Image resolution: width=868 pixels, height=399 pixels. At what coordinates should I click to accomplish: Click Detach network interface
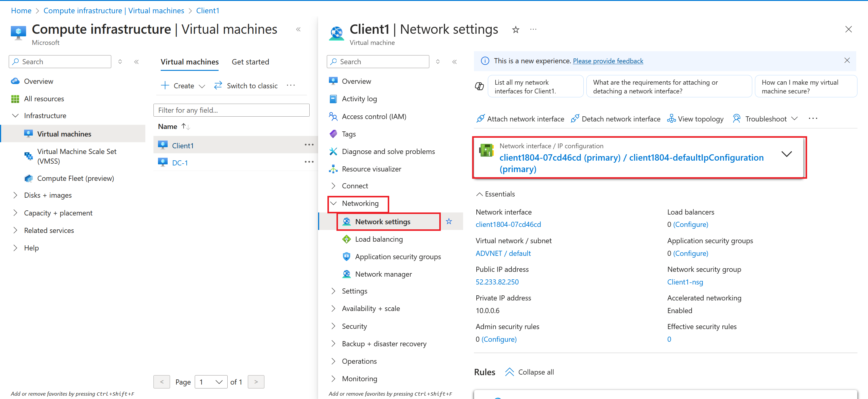[615, 118]
